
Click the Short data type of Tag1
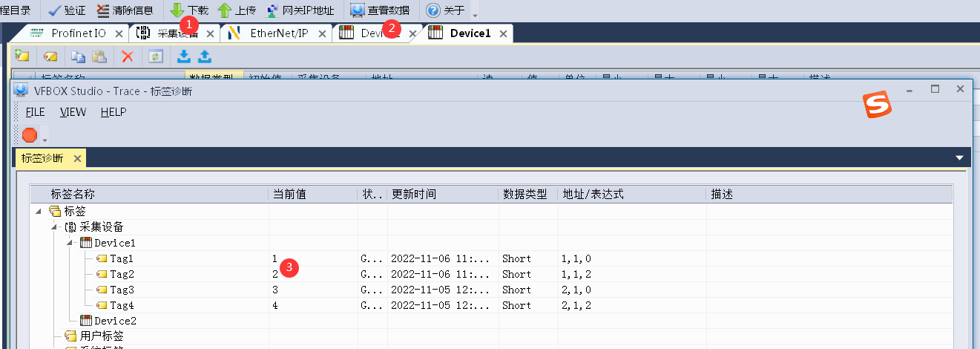click(x=516, y=258)
